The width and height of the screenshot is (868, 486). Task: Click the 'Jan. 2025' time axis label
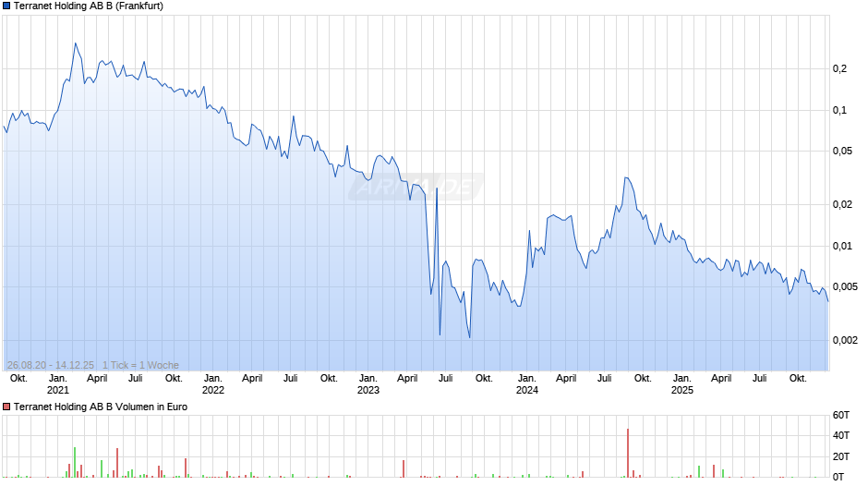(682, 384)
